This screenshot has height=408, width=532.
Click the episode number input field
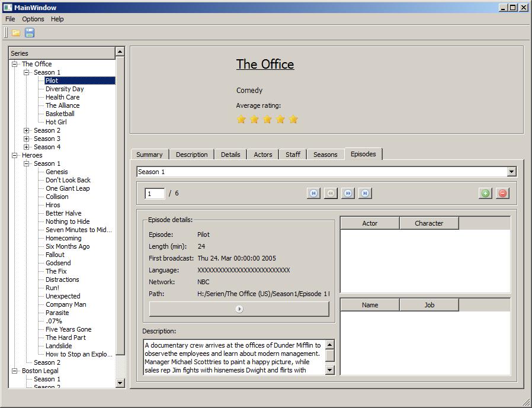click(155, 194)
